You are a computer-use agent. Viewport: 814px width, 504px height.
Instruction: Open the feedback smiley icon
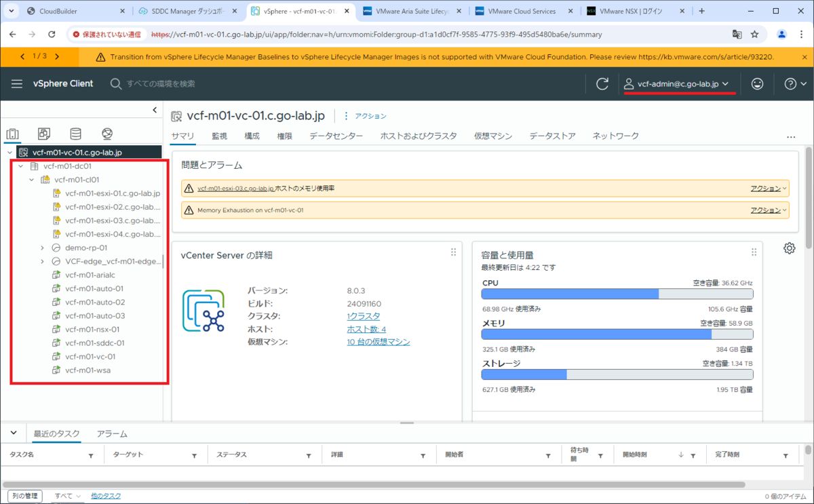pos(757,83)
